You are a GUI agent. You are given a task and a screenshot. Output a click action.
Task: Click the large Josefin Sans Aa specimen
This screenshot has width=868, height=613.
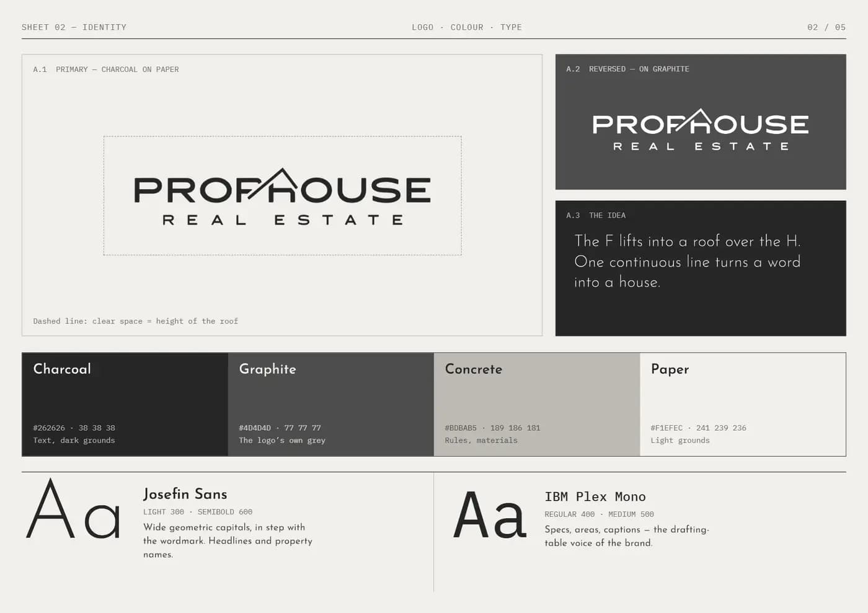click(x=73, y=508)
